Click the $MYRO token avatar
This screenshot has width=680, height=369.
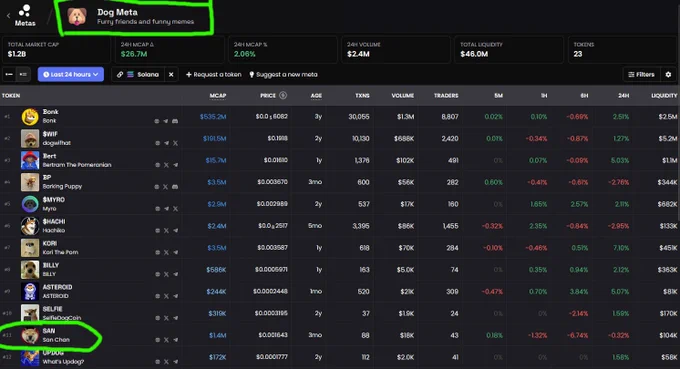pos(30,204)
